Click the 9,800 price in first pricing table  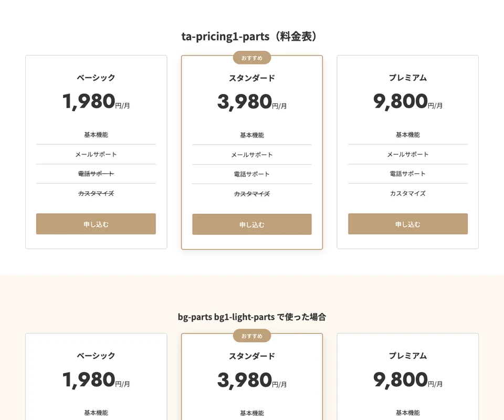(401, 101)
